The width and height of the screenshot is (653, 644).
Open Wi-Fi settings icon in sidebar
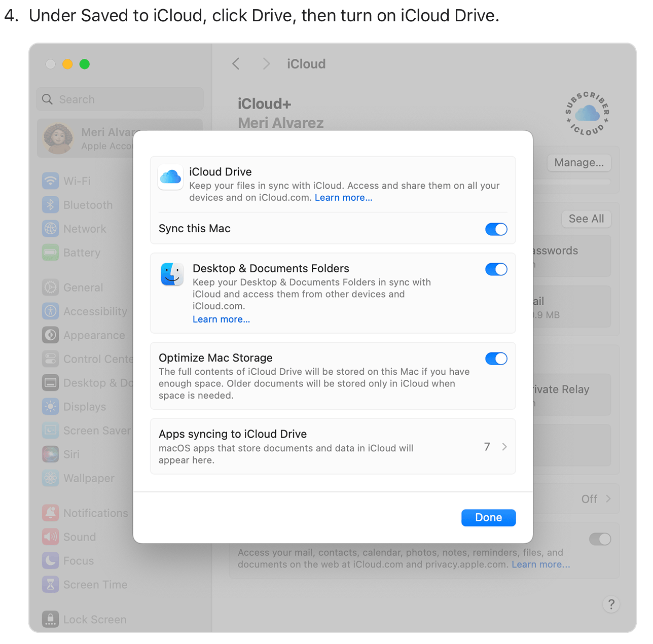(x=50, y=181)
